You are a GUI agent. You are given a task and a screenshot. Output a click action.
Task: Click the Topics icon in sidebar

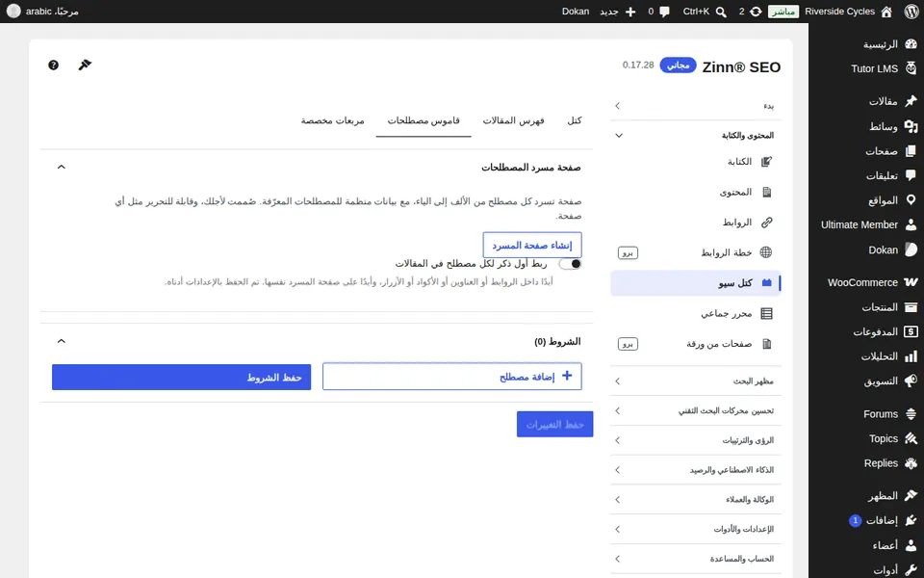pyautogui.click(x=911, y=438)
